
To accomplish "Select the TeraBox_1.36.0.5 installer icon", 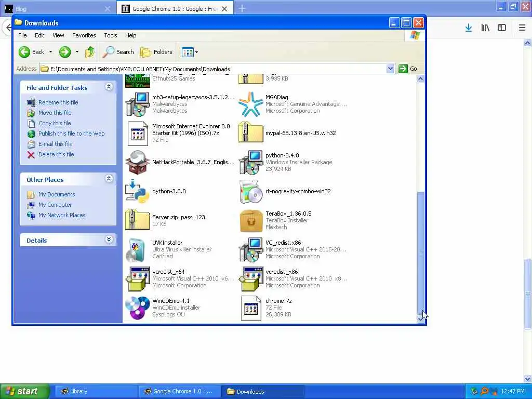I will tap(251, 220).
